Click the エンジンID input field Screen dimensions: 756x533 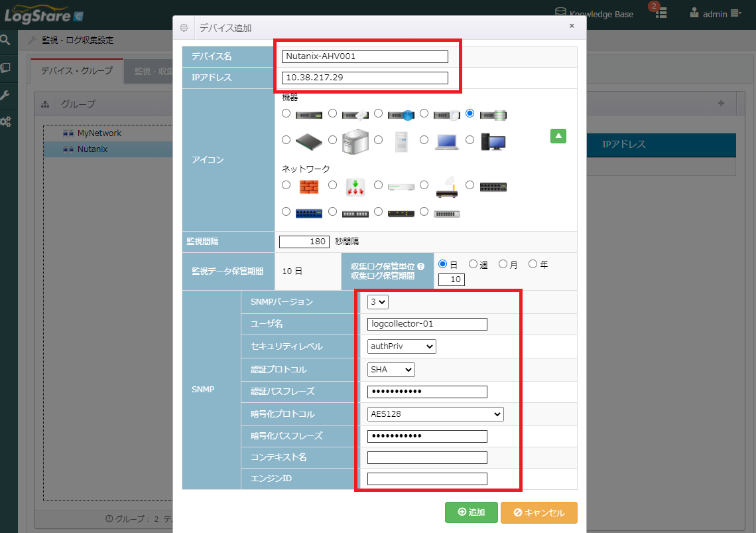(x=427, y=479)
